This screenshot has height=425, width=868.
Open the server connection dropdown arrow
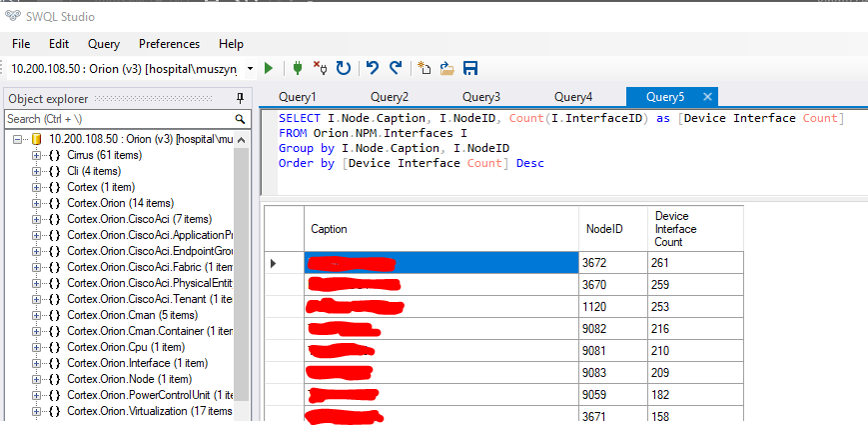251,68
